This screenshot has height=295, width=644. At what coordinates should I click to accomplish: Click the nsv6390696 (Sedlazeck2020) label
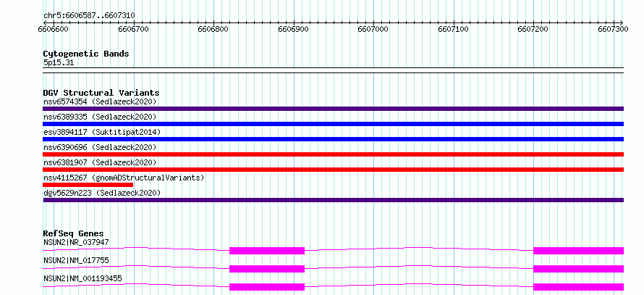coord(100,147)
